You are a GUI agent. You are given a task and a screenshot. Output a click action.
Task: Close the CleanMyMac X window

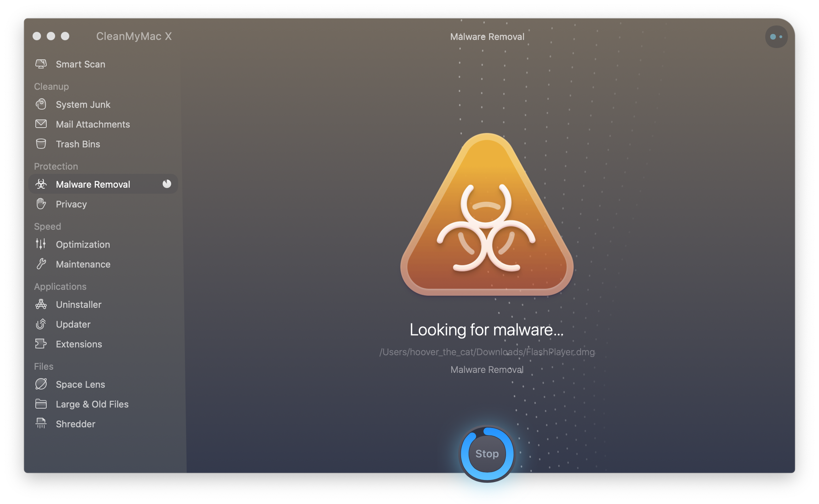[37, 36]
